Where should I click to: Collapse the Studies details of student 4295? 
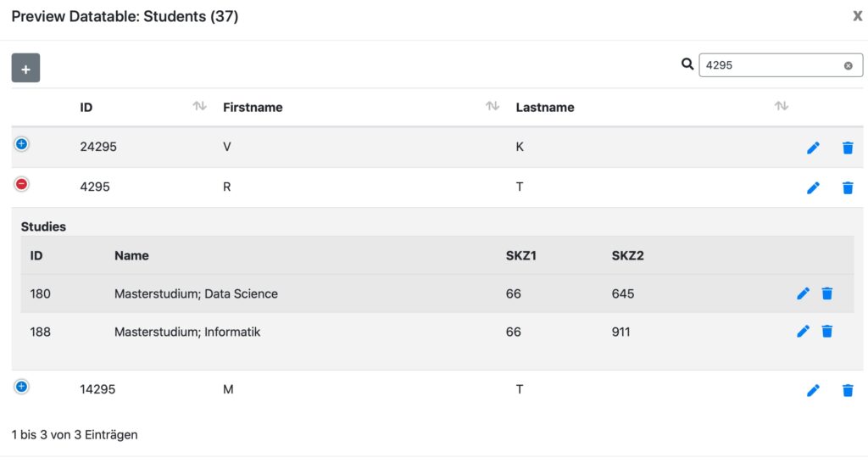point(22,184)
